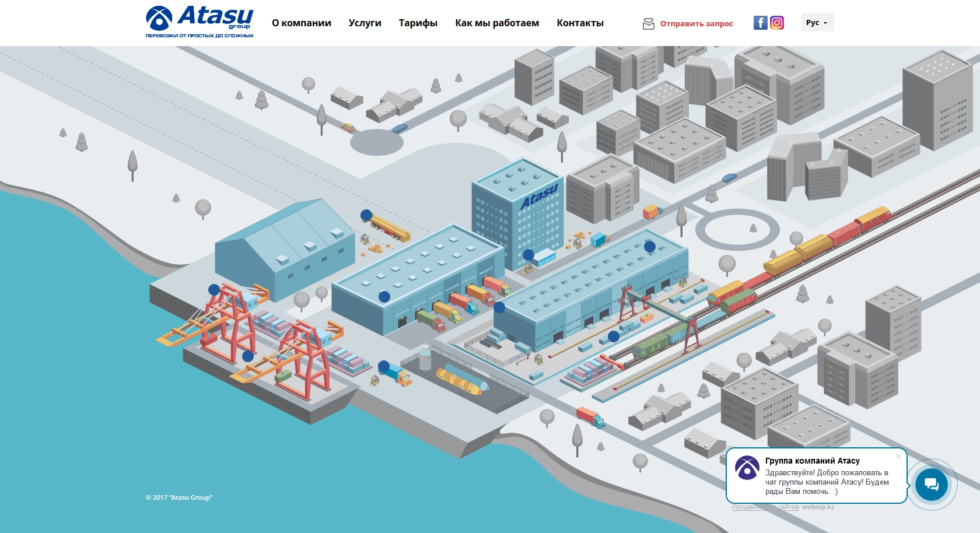Click the envelope icon beside Отправить запрос
This screenshot has height=533, width=980.
point(649,24)
